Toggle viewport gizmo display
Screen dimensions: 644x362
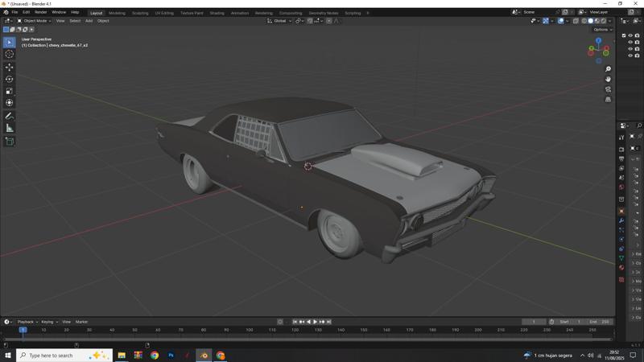[546, 21]
